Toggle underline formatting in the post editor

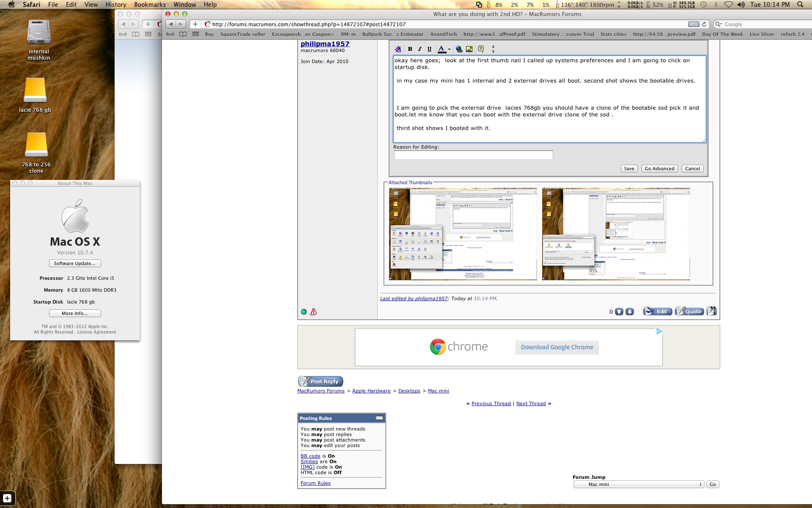tap(429, 49)
